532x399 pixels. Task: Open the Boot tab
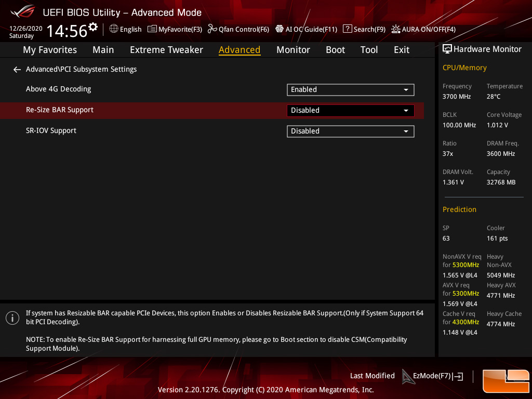[335, 50]
